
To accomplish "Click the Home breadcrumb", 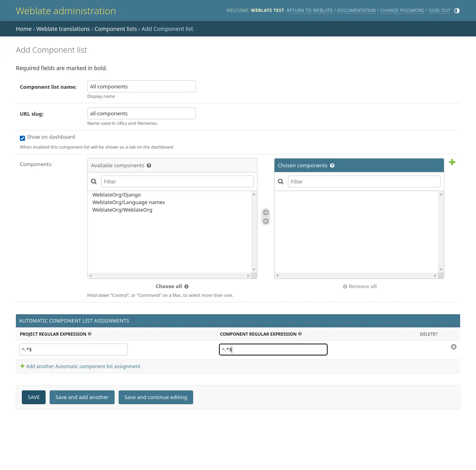I will (24, 29).
